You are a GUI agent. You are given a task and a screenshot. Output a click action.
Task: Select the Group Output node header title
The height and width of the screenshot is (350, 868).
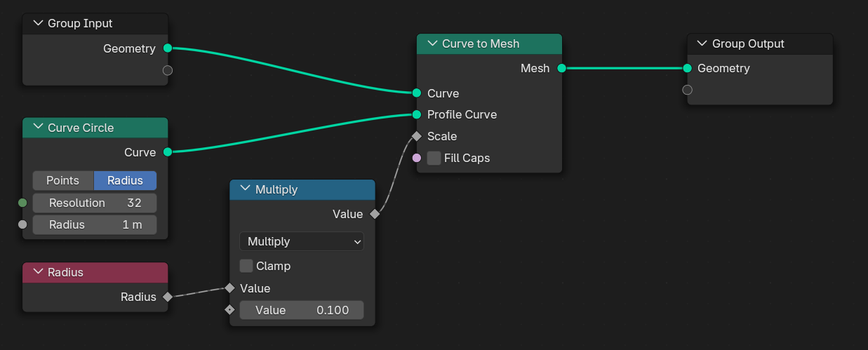[x=748, y=43]
